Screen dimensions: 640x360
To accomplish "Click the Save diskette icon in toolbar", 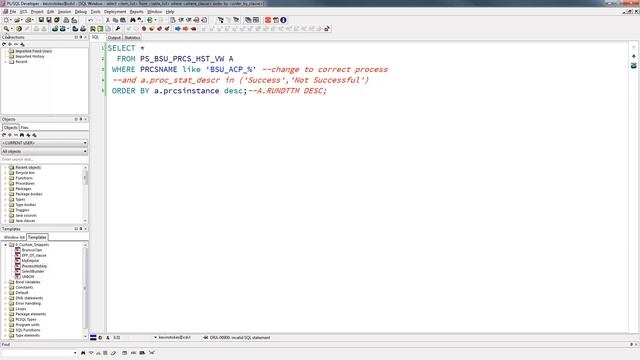I will [41, 20].
